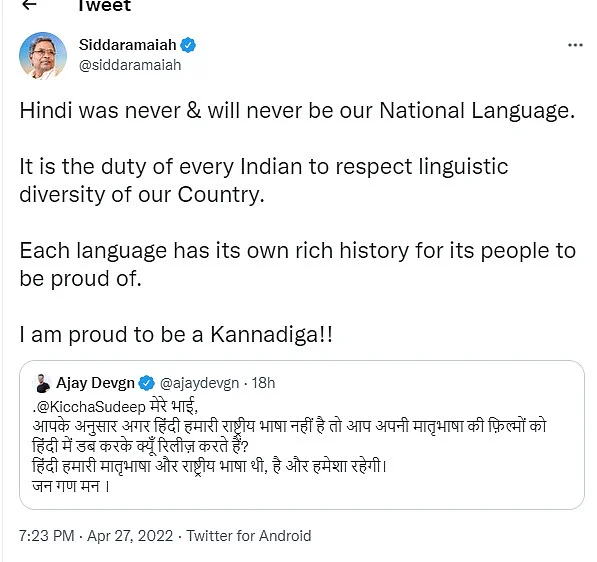Click the 'जन गण मन' line in quoted tweet
Screen dimensions: 597x562
click(x=71, y=486)
